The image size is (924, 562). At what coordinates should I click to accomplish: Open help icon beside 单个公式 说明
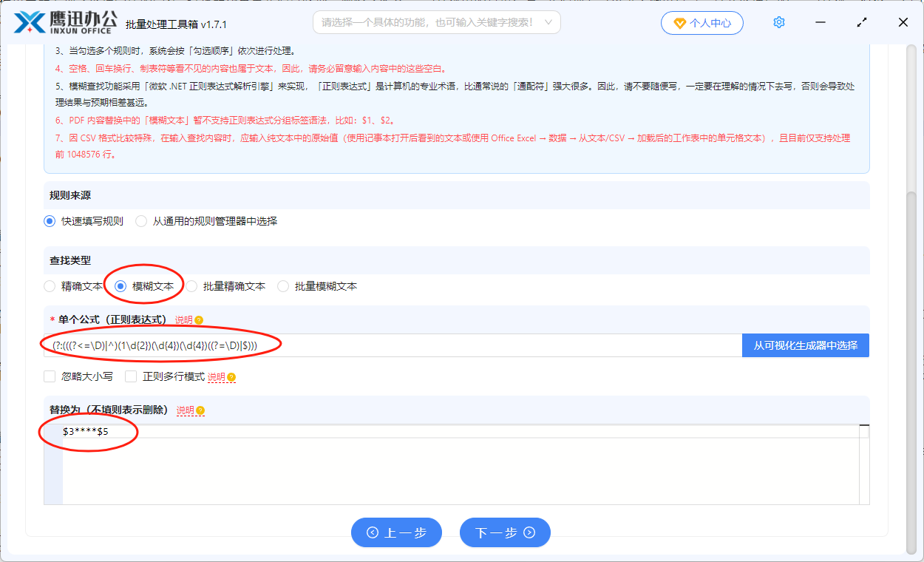(197, 320)
